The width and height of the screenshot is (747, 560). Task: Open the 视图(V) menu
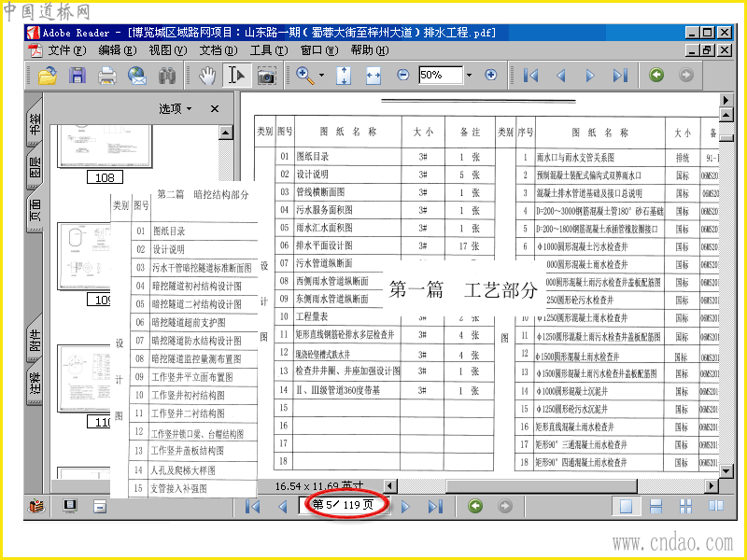(x=168, y=50)
